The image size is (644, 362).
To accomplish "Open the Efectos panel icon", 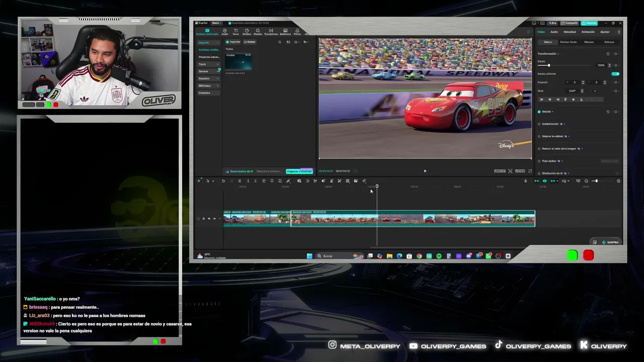I will click(258, 32).
